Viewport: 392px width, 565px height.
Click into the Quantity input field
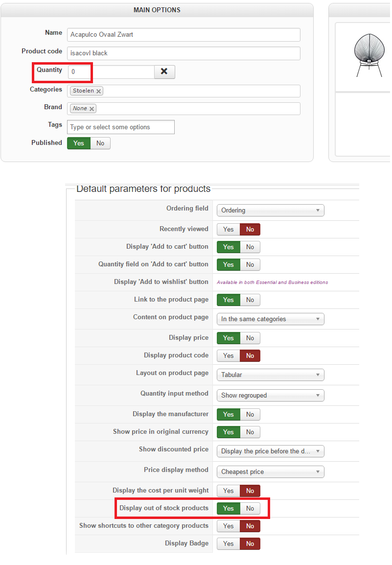(x=111, y=72)
